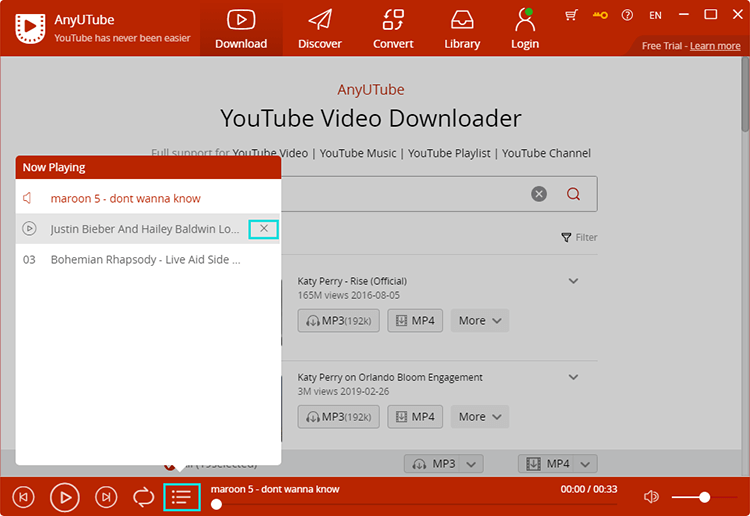Remove Justin Bieber track from playlist
750x516 pixels.
pos(264,229)
